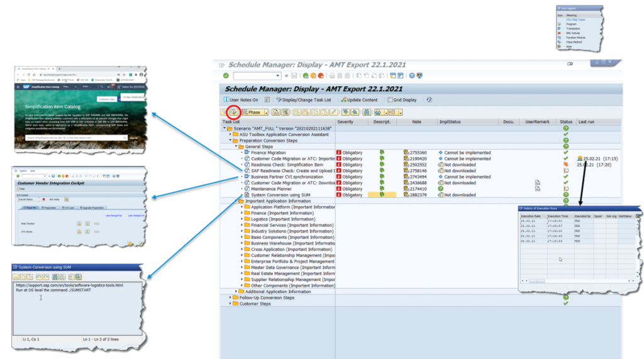Click the Display/Change Task List button
The image size is (644, 359).
tap(304, 100)
